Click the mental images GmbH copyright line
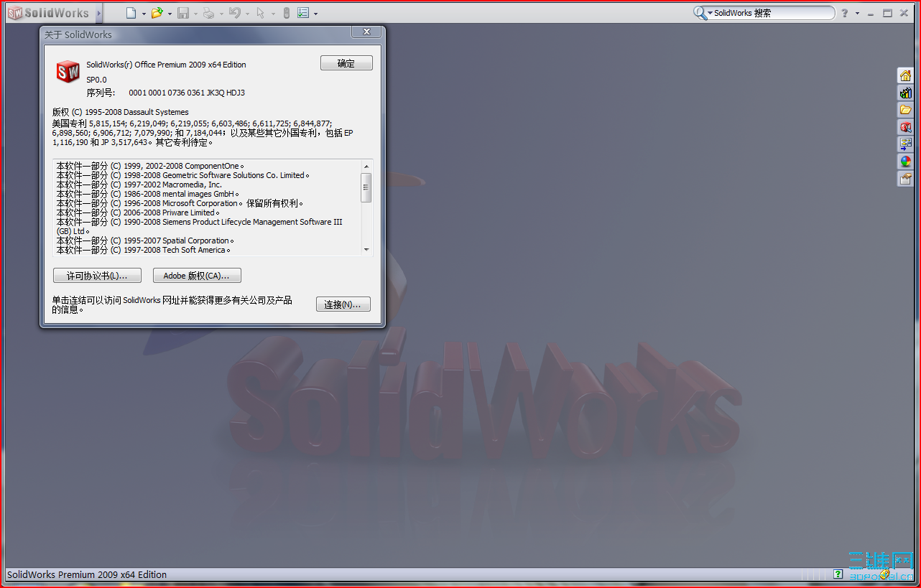Viewport: 921px width, 588px height. point(148,194)
